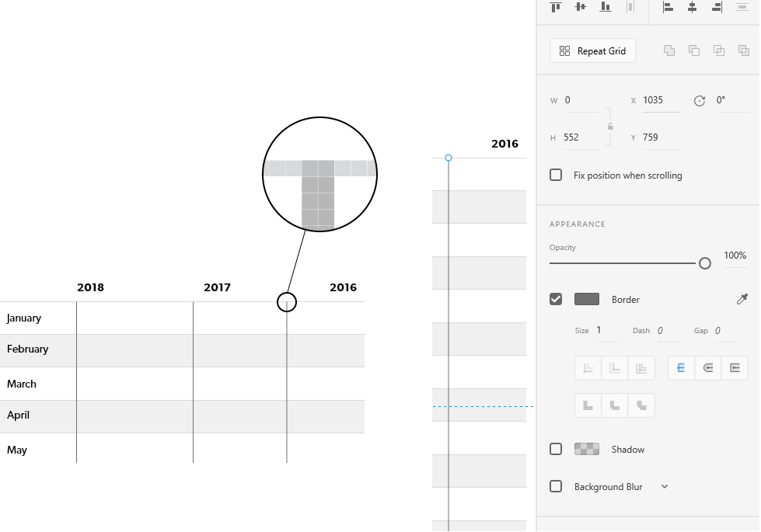Click the Repeat Grid button

coord(592,50)
